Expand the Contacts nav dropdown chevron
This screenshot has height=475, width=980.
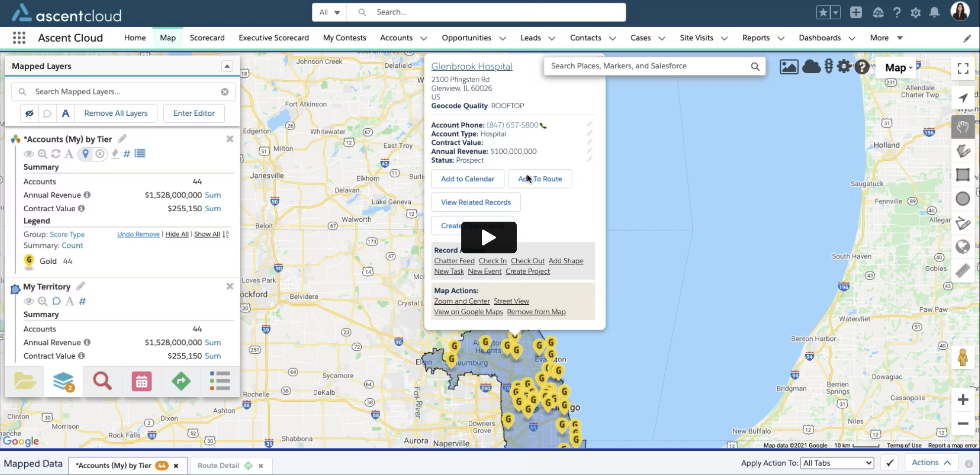612,38
